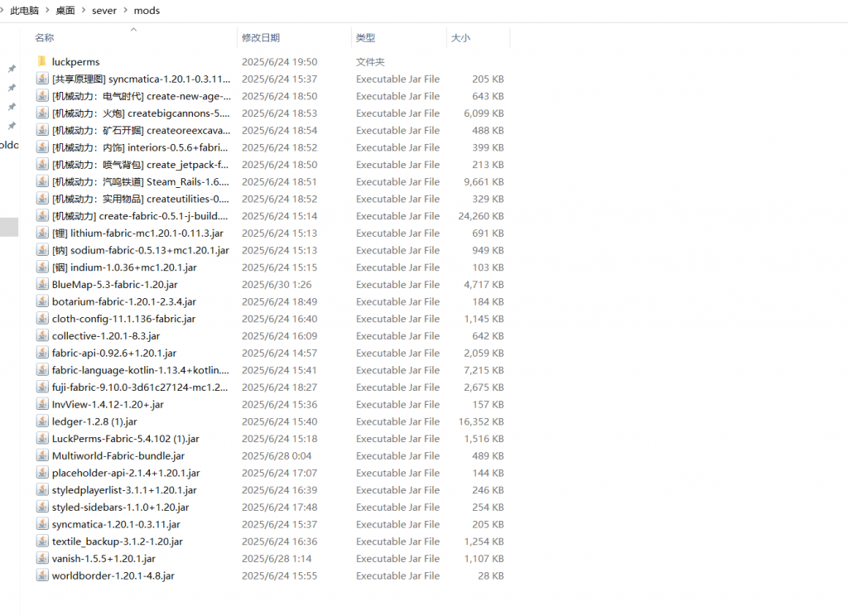Viewport: 848px width, 616px height.
Task: Click the breadcrumb chevron after 此电脑
Action: [x=47, y=10]
